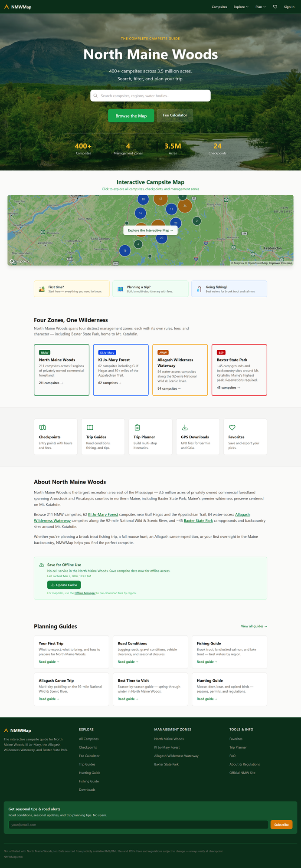Click the footer NMWMap logo

17,730
